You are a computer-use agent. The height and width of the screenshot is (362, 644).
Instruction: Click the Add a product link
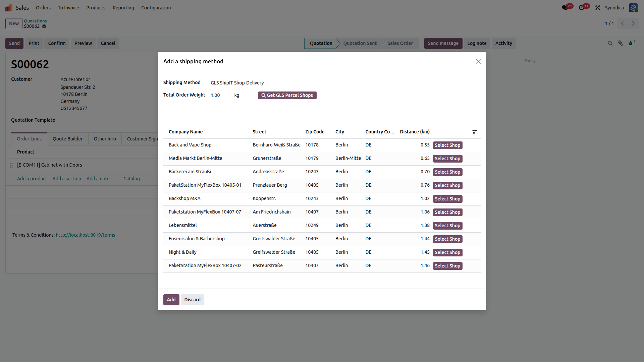pos(32,179)
